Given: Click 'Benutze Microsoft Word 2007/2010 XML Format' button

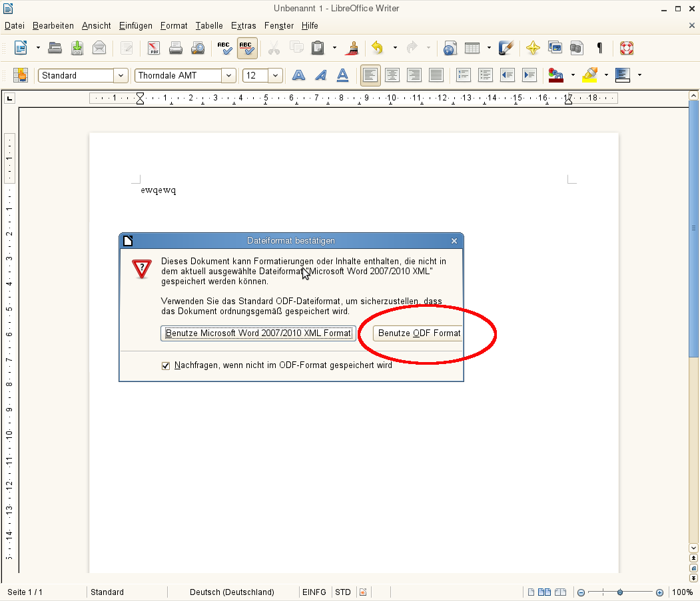Looking at the screenshot, I should point(258,333).
